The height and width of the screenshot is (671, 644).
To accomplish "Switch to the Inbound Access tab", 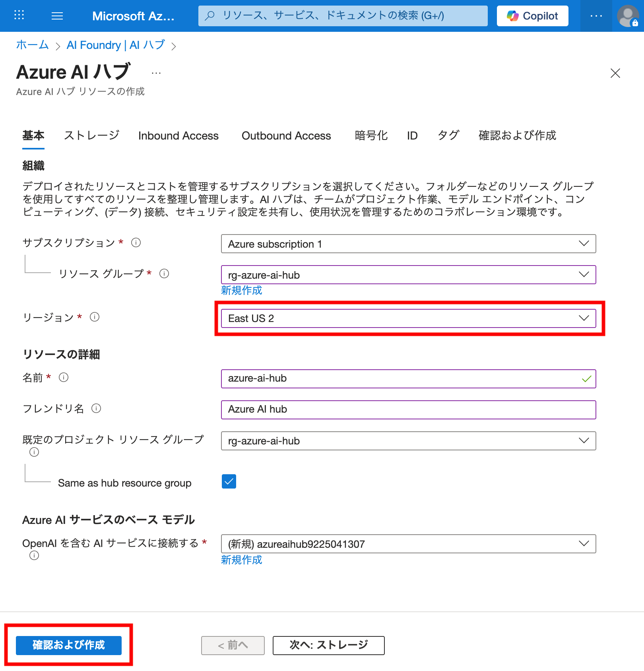I will [178, 136].
